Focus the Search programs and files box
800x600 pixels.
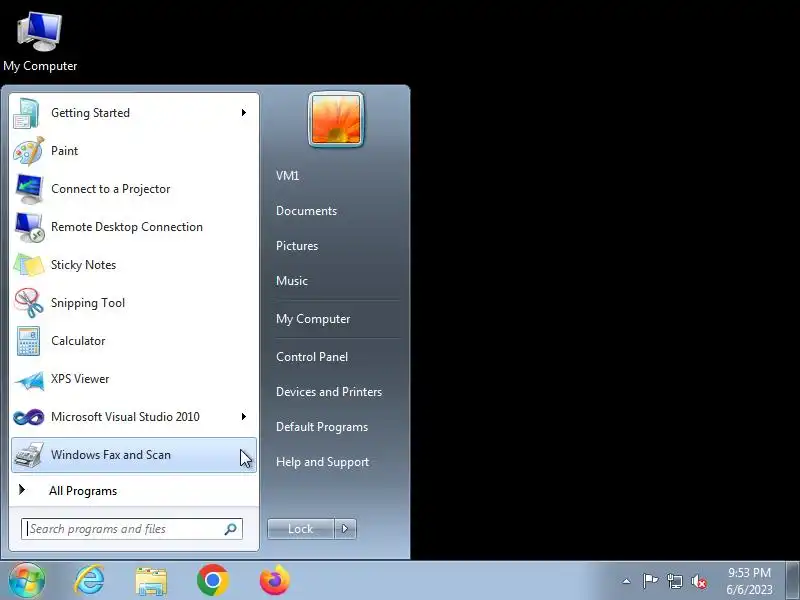(131, 529)
